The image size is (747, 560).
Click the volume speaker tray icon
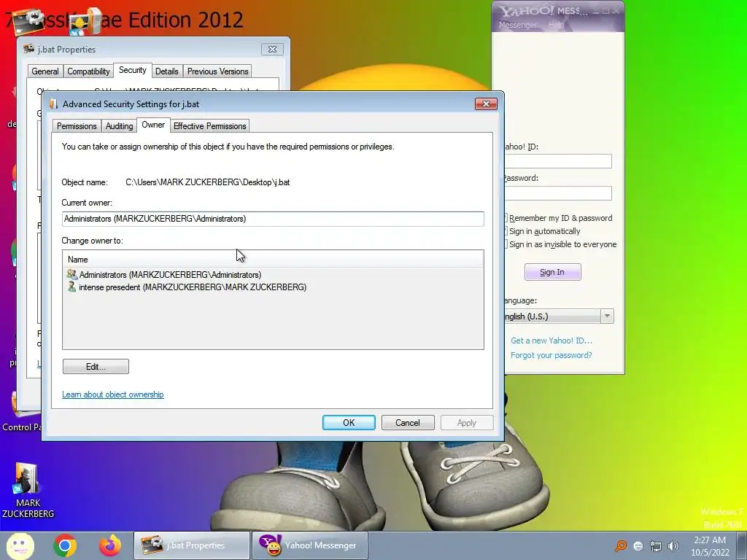[x=673, y=546]
